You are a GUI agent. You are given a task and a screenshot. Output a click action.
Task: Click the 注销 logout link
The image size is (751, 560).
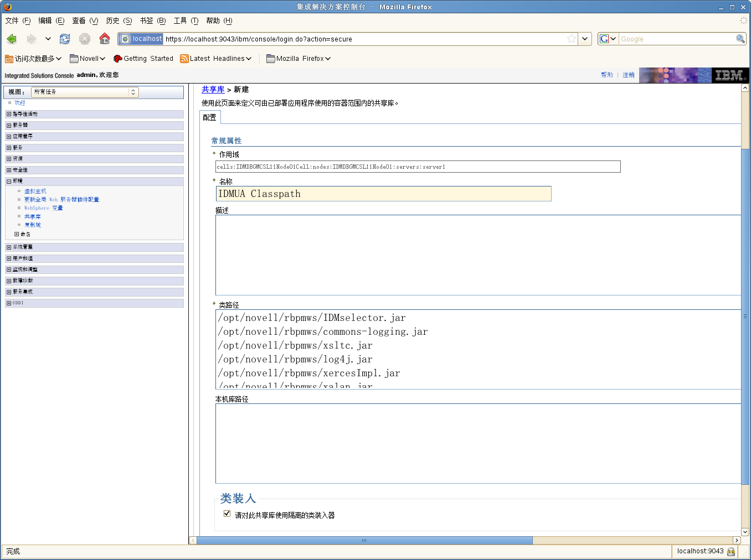629,75
